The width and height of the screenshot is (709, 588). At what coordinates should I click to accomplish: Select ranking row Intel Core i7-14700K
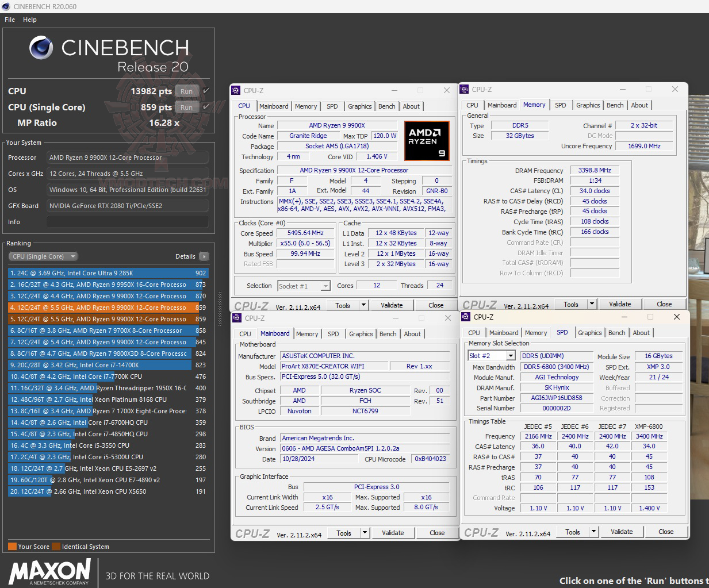tap(108, 365)
